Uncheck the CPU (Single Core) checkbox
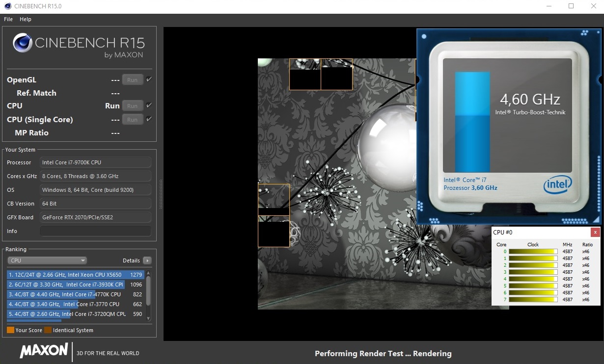The height and width of the screenshot is (364, 604). click(149, 119)
